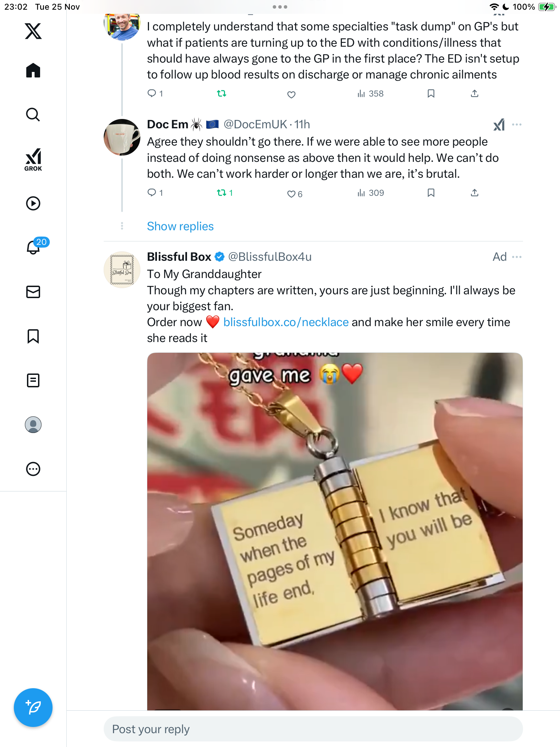
Task: Visit the @BlissfulBox4u profile handle
Action: 270,257
